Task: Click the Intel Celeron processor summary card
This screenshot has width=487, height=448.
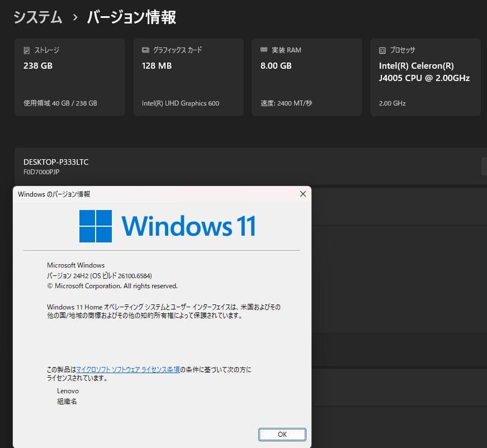Action: tap(425, 77)
